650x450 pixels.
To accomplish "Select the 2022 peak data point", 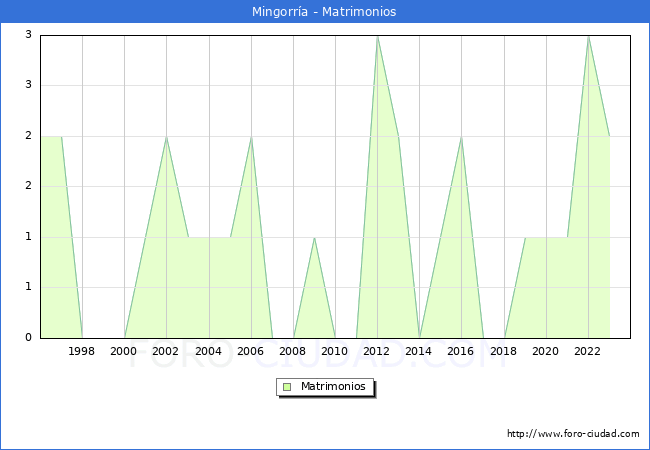I will (x=588, y=36).
